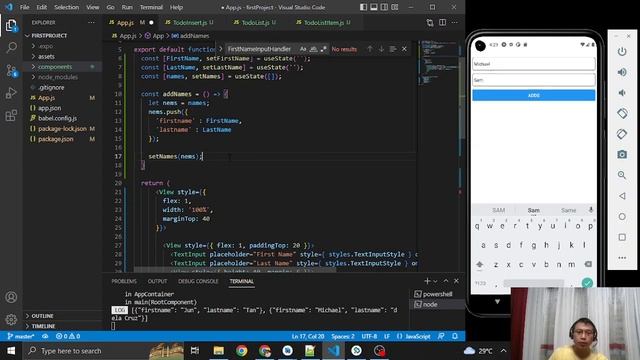The image size is (640, 360).
Task: Open editor More Actions menu
Action: 455,22
